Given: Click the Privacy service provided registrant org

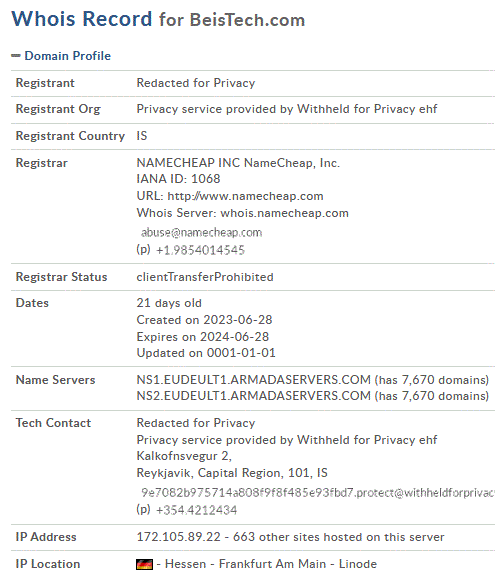Looking at the screenshot, I should [x=287, y=109].
